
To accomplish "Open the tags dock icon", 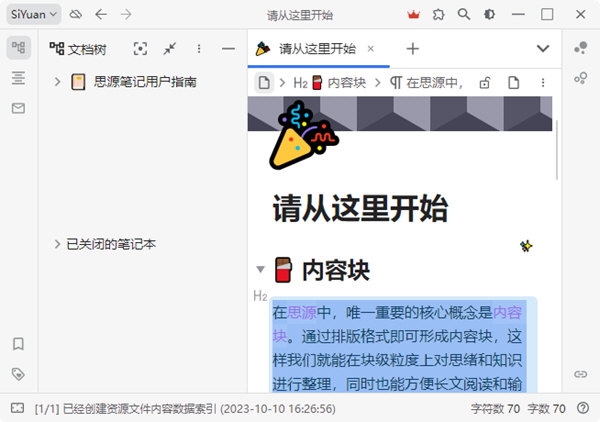I will tap(18, 374).
